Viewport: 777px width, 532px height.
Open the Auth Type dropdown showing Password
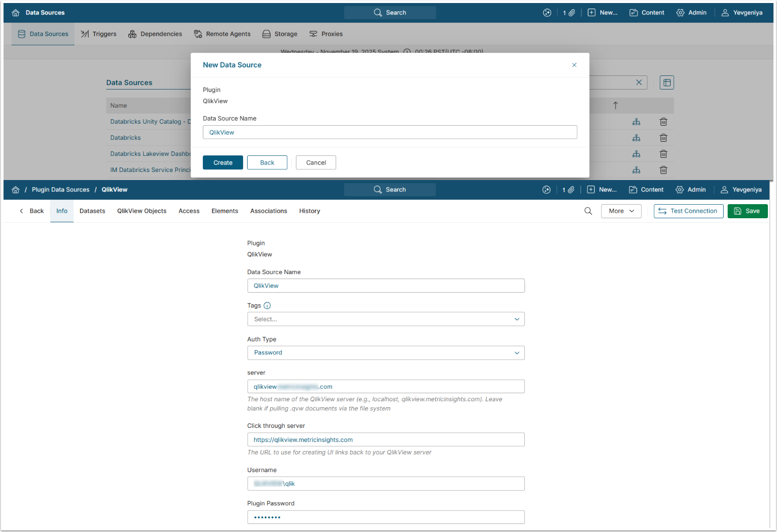click(x=386, y=353)
